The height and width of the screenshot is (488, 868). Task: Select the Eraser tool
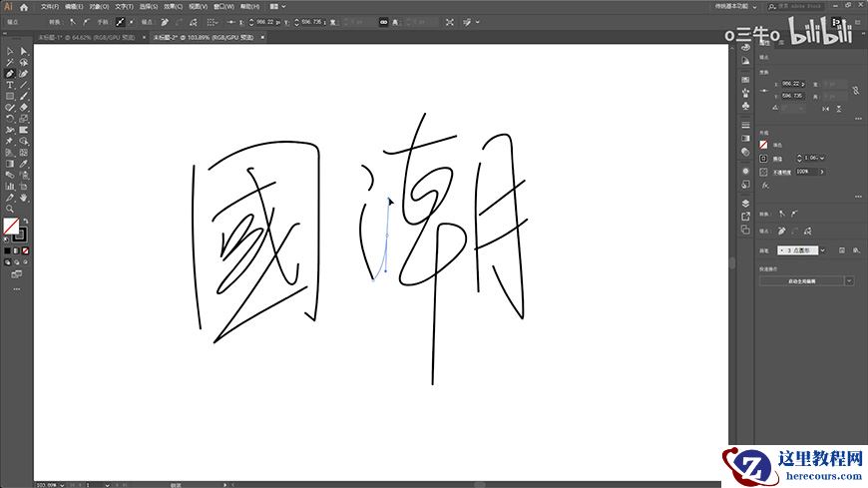click(x=23, y=108)
